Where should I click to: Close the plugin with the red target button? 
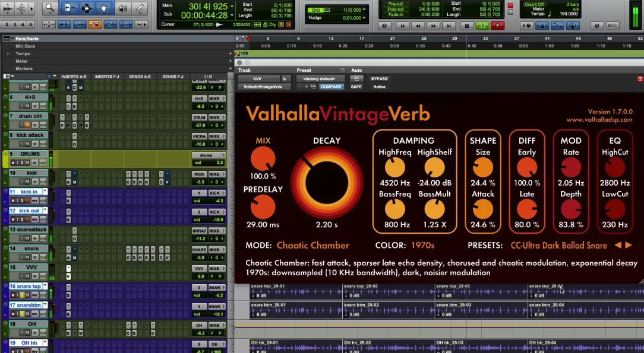[640, 79]
